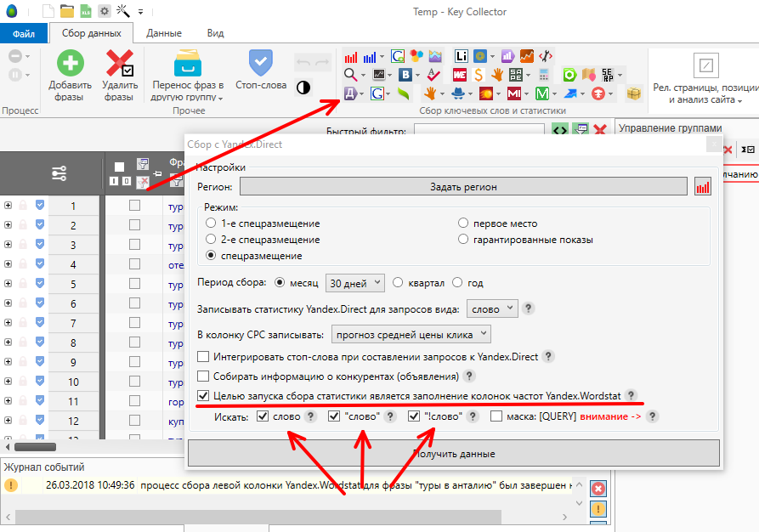Open the settings gear icon in title bar

(105, 12)
